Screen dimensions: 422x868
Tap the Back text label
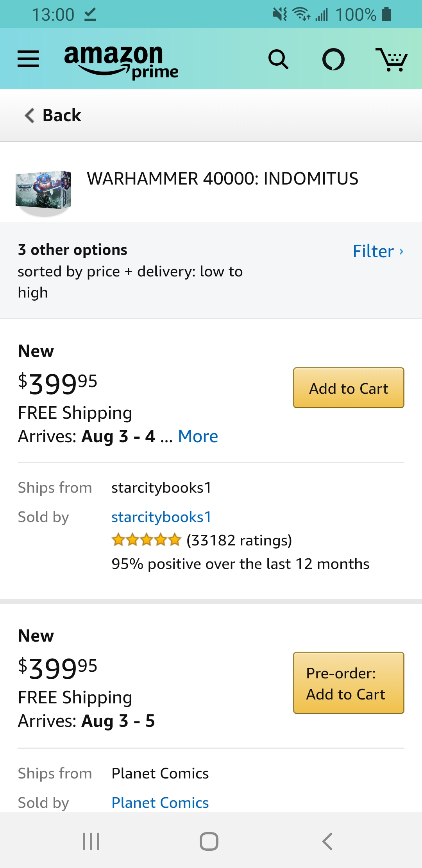click(x=62, y=115)
